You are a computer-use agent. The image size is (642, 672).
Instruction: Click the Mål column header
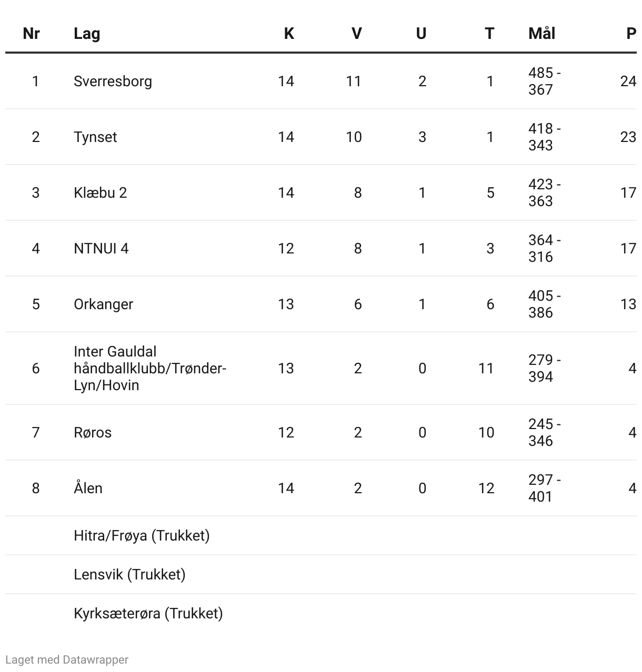(541, 34)
